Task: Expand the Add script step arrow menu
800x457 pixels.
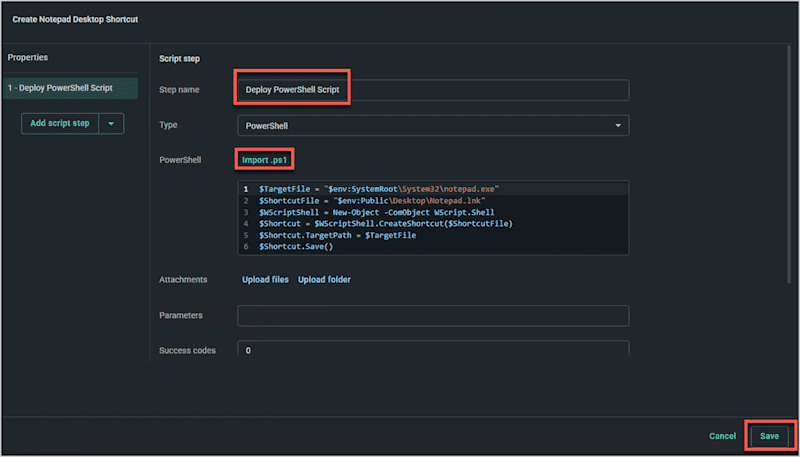Action: tap(111, 123)
